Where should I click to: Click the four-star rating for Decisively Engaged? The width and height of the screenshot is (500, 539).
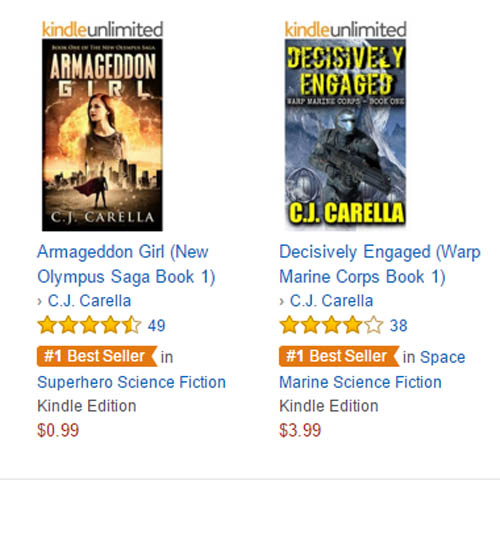[x=332, y=325]
